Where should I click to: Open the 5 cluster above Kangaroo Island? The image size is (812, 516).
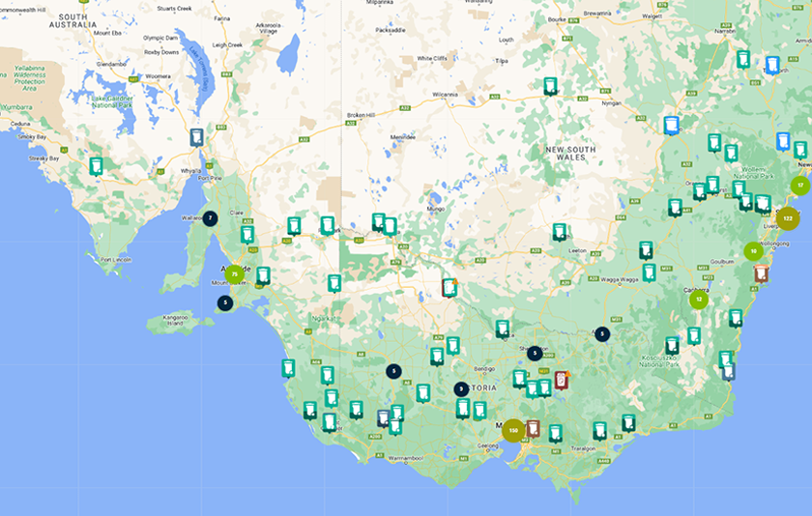coord(225,302)
